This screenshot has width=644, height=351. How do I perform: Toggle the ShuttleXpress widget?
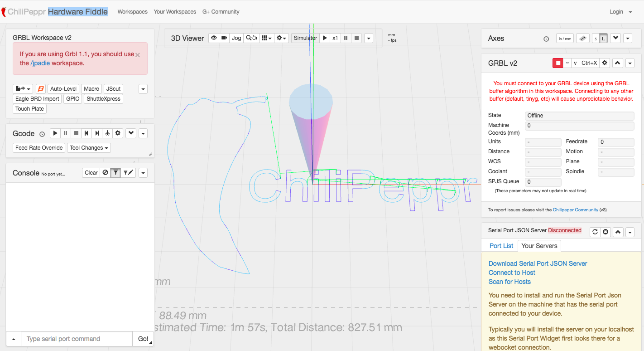click(103, 99)
